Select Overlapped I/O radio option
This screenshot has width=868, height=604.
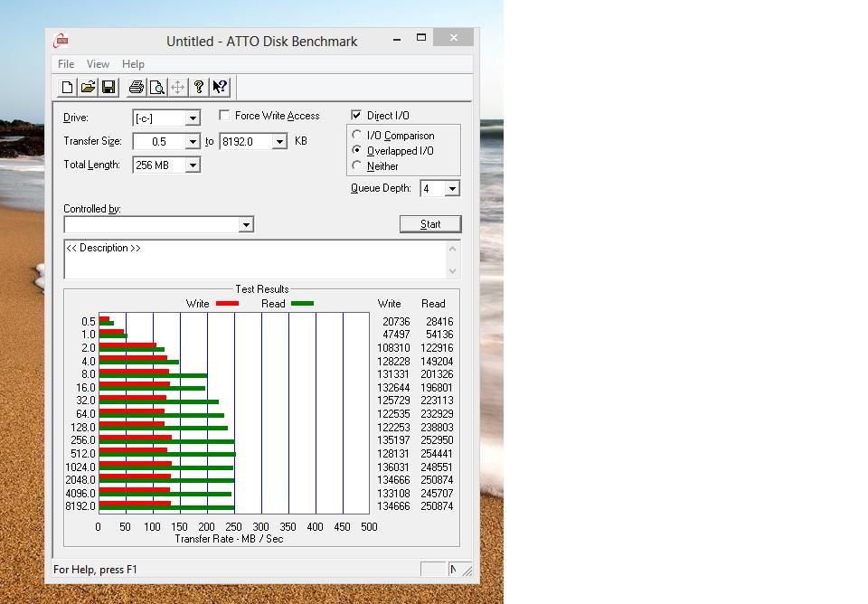pyautogui.click(x=356, y=151)
